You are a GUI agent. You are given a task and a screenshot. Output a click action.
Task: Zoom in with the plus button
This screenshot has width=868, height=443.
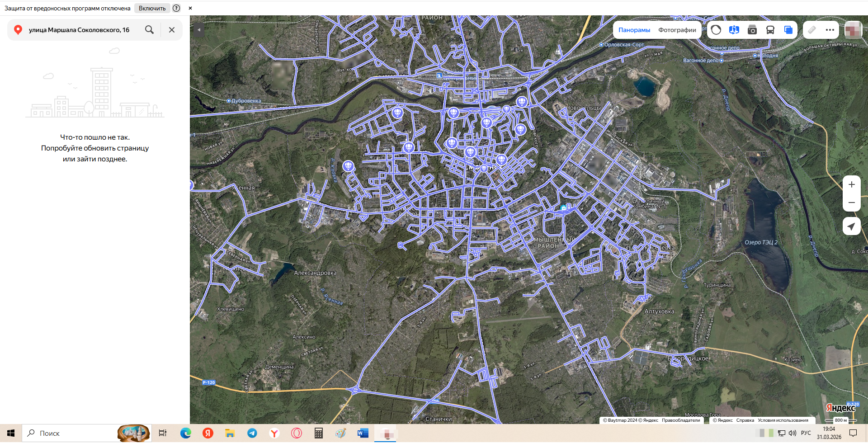pyautogui.click(x=852, y=184)
